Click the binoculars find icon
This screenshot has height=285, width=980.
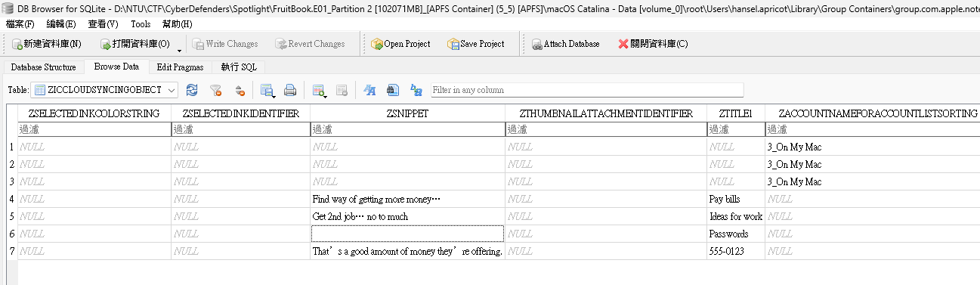click(x=393, y=90)
